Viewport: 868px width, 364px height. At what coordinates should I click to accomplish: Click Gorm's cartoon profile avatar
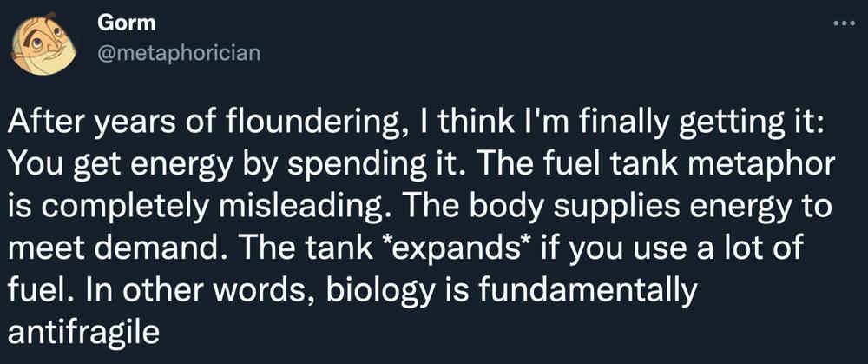coord(44,43)
